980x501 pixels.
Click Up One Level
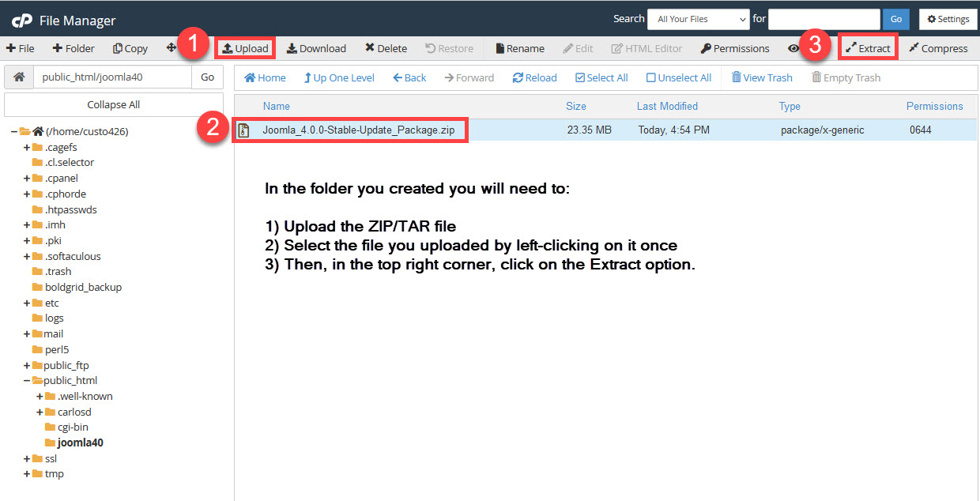tap(339, 77)
